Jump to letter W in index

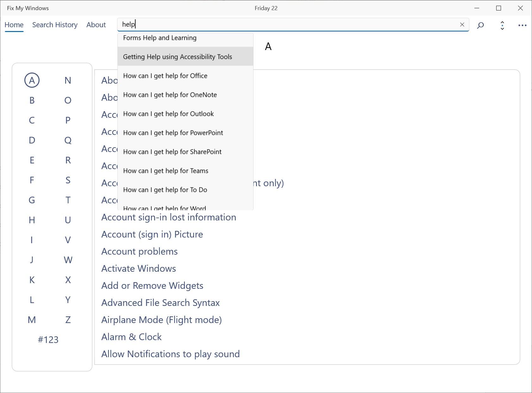(68, 260)
